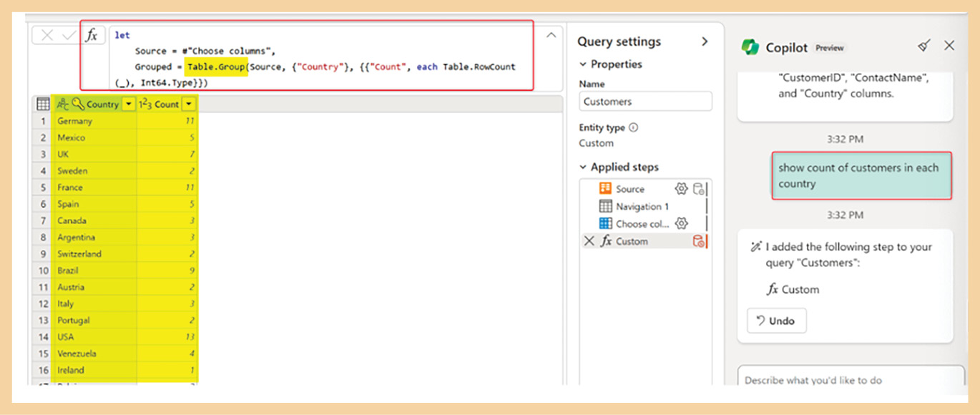Click the Copilot prompt input box
The image size is (980, 415).
pos(850,380)
